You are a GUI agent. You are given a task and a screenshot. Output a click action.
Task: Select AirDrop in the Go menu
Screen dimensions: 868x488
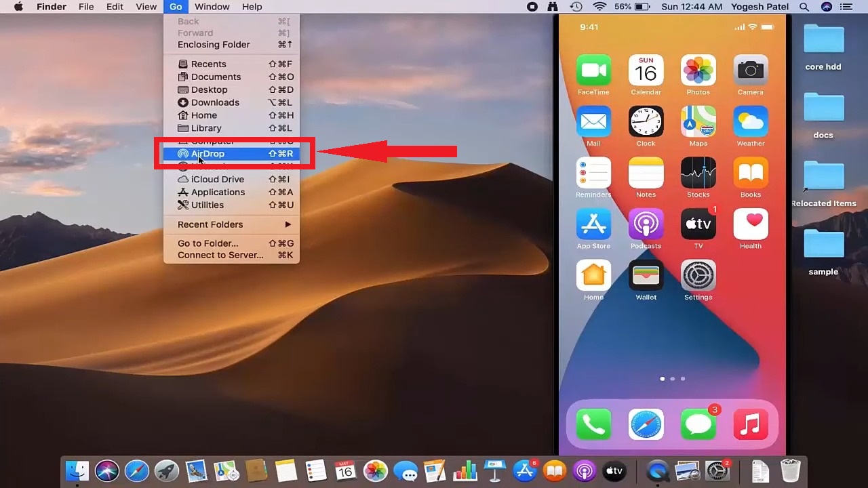click(x=208, y=153)
